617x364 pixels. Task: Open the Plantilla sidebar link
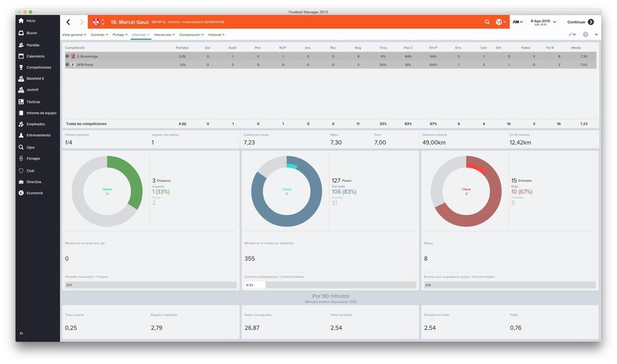click(33, 45)
